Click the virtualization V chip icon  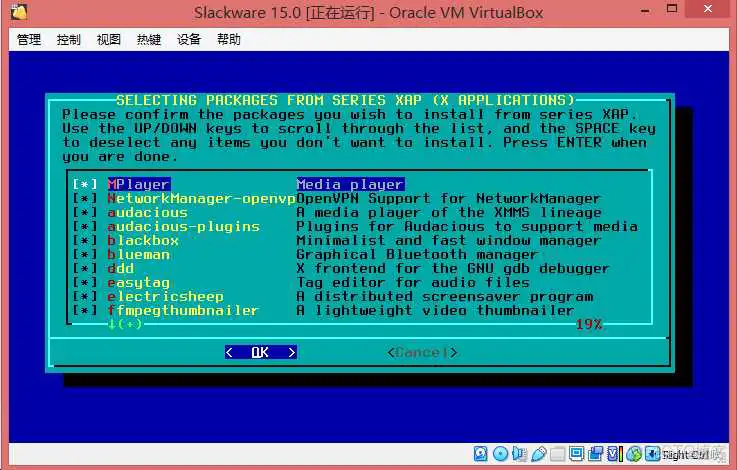point(612,454)
